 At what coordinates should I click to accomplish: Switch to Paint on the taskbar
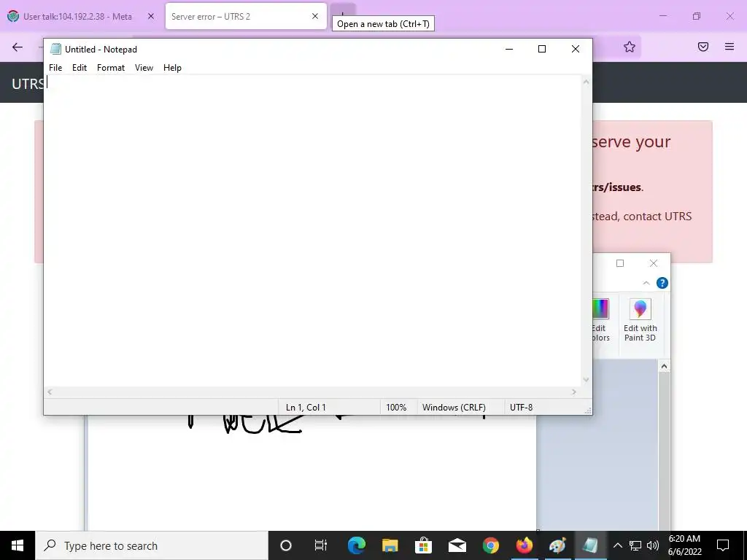click(x=557, y=545)
